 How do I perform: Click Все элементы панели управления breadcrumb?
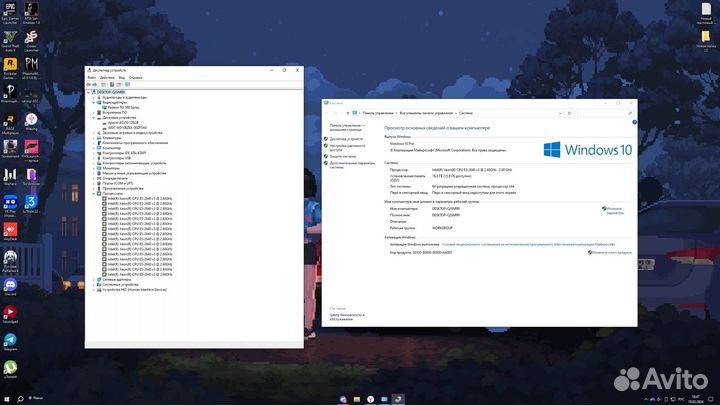pos(426,113)
